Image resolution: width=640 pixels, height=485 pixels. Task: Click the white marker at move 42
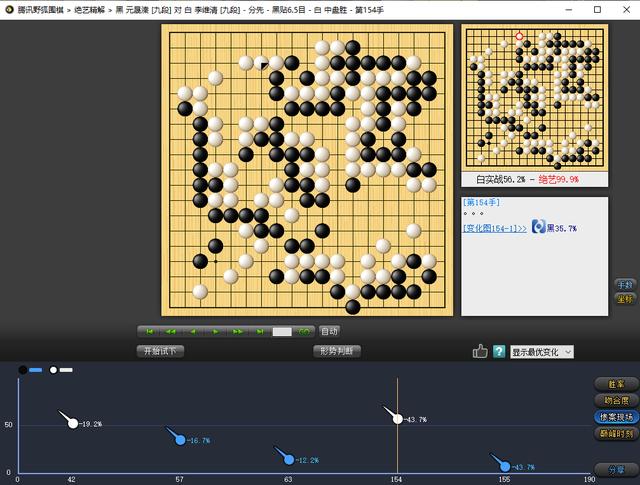click(x=73, y=423)
